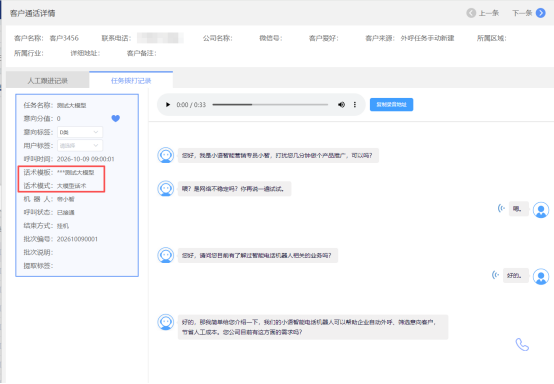The height and width of the screenshot is (384, 554).
Task: Click the 话术模式 value 大模型话术
Action: tap(72, 186)
